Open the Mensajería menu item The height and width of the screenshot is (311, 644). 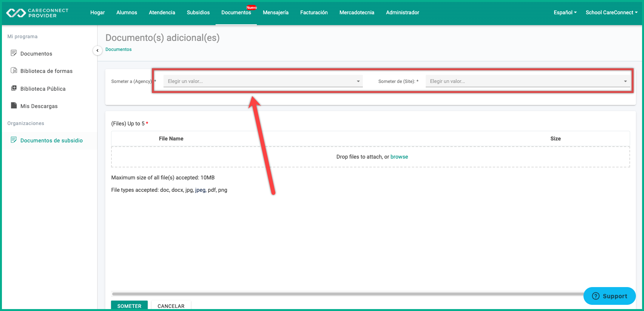[x=276, y=12]
